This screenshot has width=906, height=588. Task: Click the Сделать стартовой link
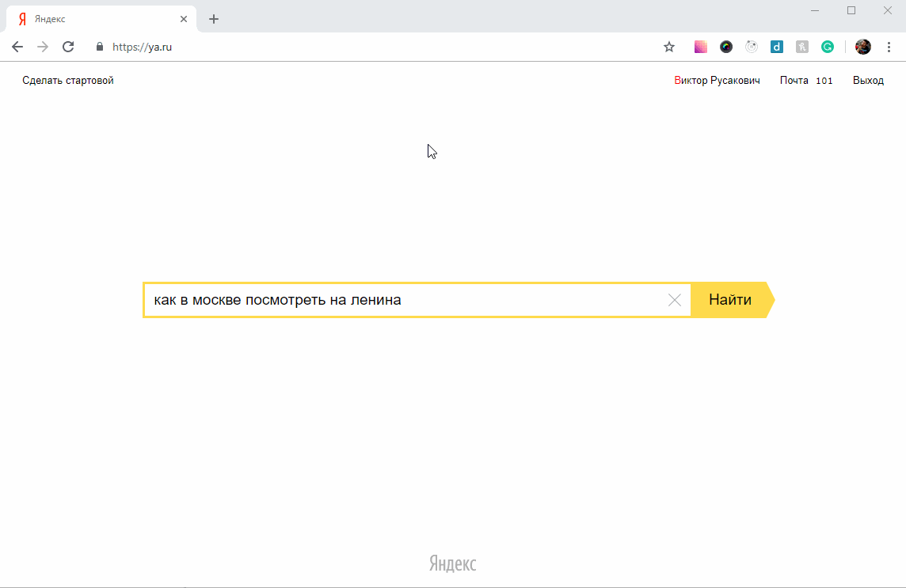coord(68,80)
